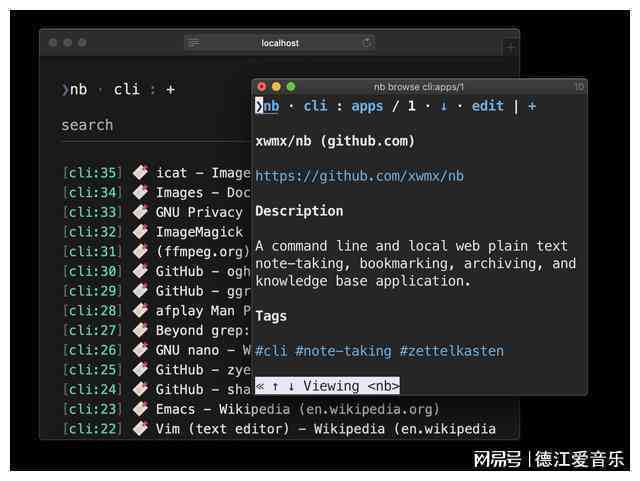
Task: Open the cli notebook link in the browser page
Action: [x=127, y=89]
